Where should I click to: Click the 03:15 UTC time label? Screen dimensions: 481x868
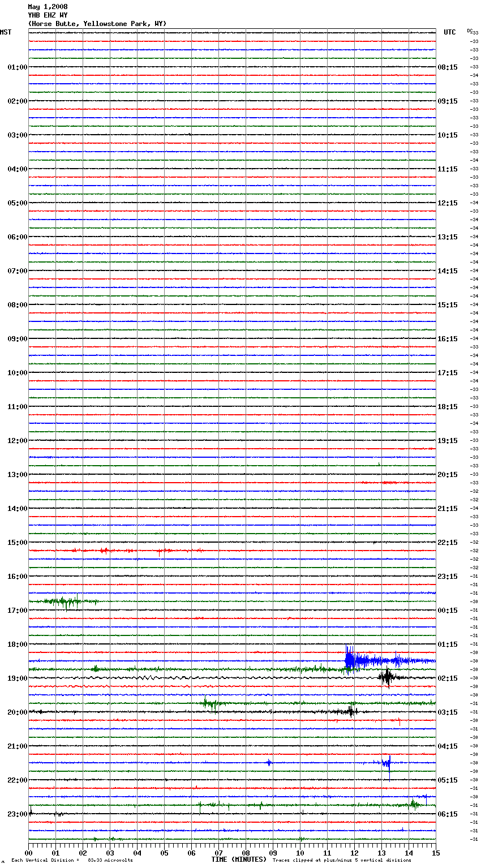coord(448,712)
